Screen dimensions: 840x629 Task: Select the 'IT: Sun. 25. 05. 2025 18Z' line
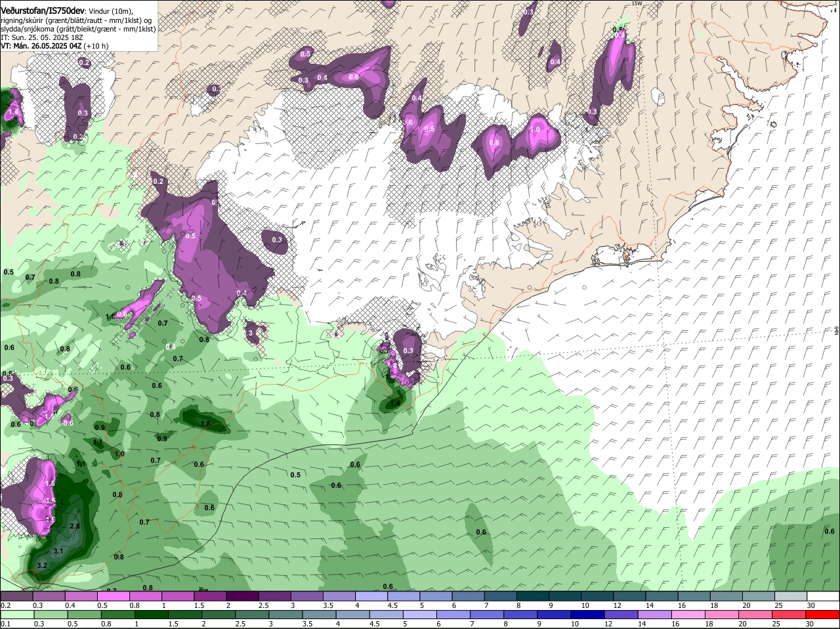pos(41,37)
